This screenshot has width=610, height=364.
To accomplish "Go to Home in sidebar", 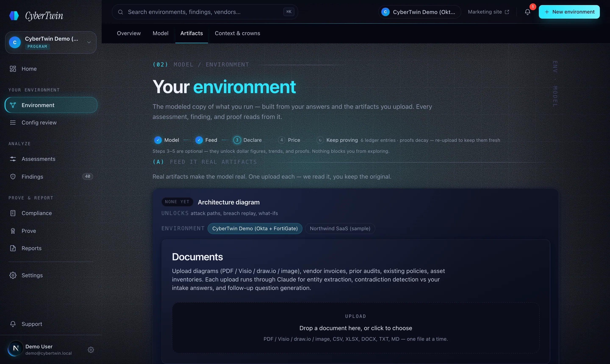I will pyautogui.click(x=51, y=69).
